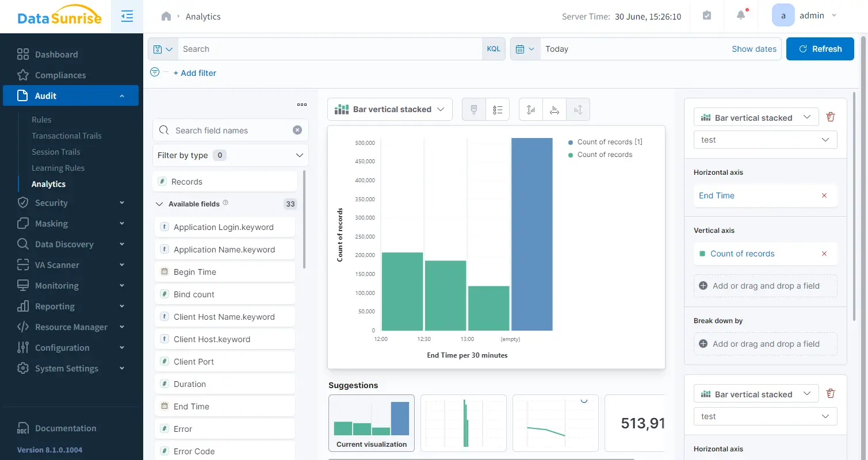Click the home breadcrumb icon
The image size is (868, 460).
[x=166, y=17]
